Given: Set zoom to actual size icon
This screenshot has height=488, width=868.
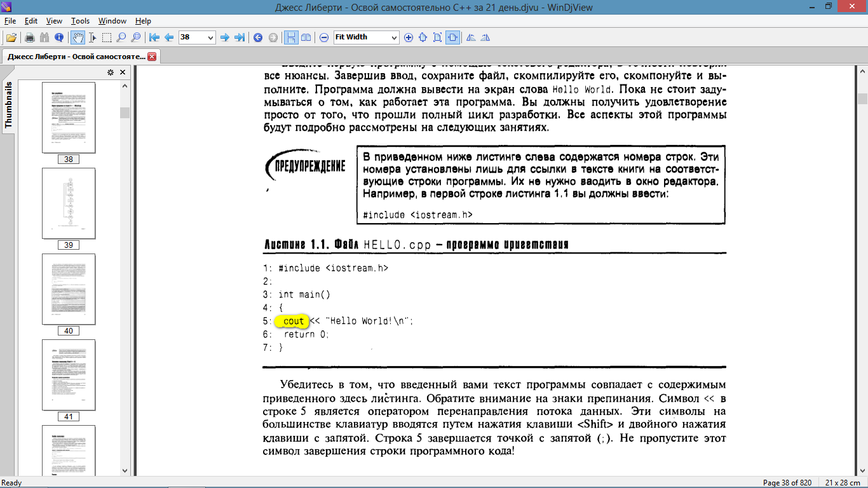Looking at the screenshot, I should pos(423,37).
